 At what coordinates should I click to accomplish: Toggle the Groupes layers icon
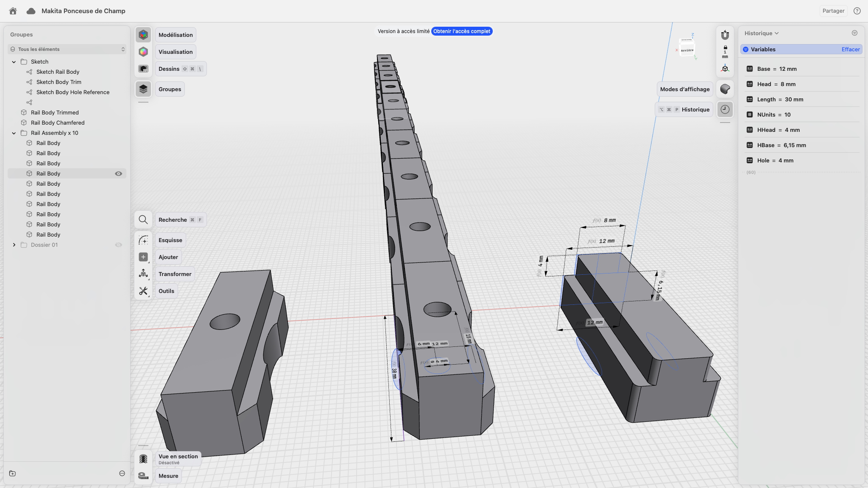pos(143,89)
